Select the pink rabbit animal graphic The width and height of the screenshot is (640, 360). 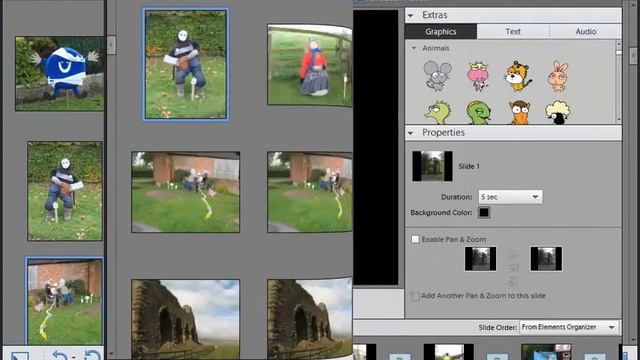(x=558, y=76)
